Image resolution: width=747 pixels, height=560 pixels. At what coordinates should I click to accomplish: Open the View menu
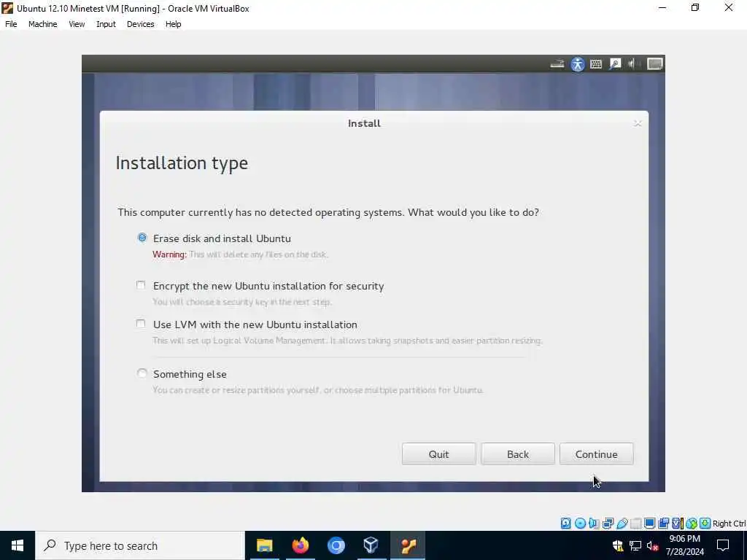coord(77,24)
